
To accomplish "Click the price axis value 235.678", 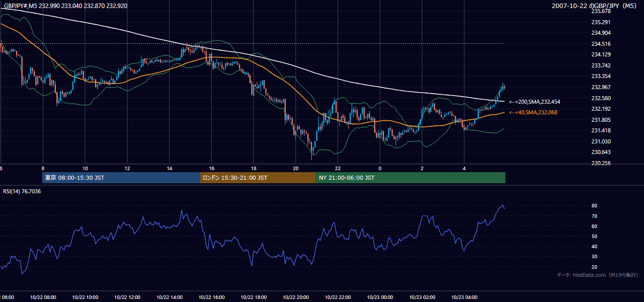I will tap(601, 11).
